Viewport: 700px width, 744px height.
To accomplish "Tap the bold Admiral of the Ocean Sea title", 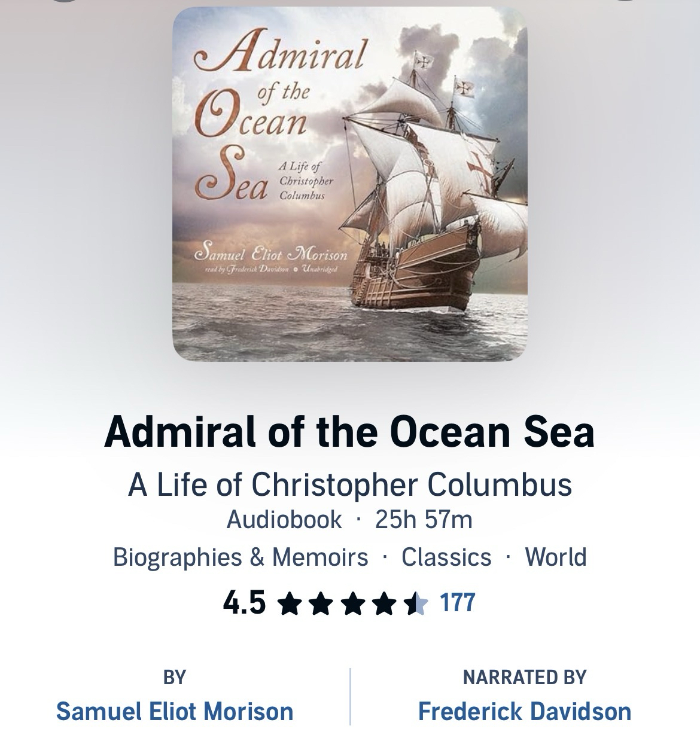I will coord(349,432).
